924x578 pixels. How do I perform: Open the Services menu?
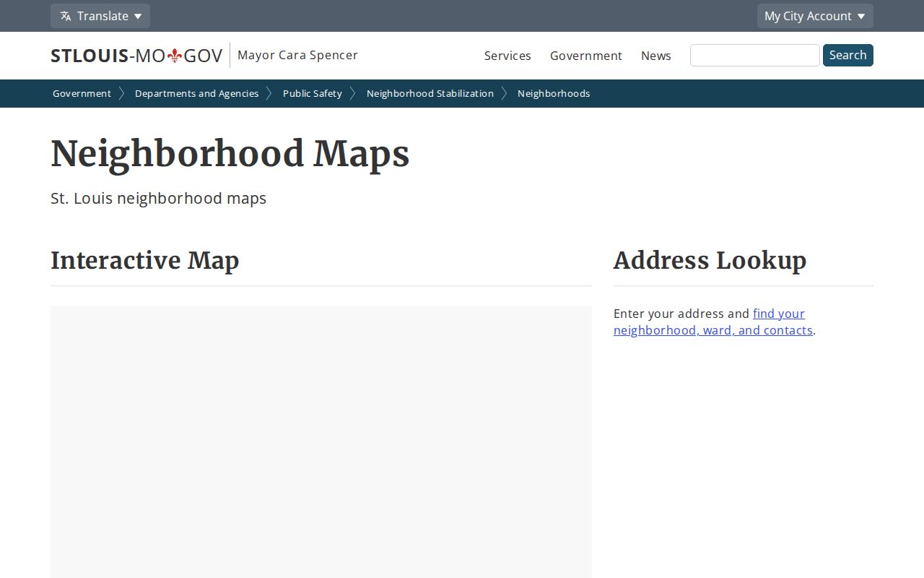pyautogui.click(x=507, y=56)
